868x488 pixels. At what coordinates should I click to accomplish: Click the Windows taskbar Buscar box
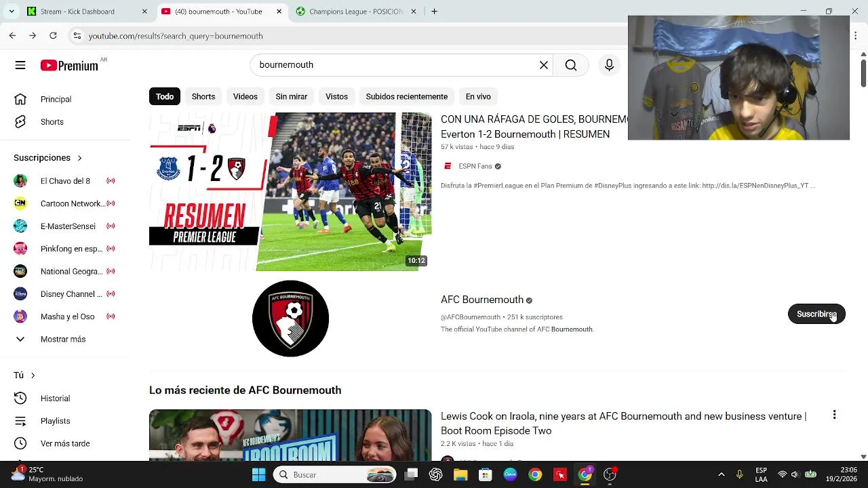pos(335,474)
